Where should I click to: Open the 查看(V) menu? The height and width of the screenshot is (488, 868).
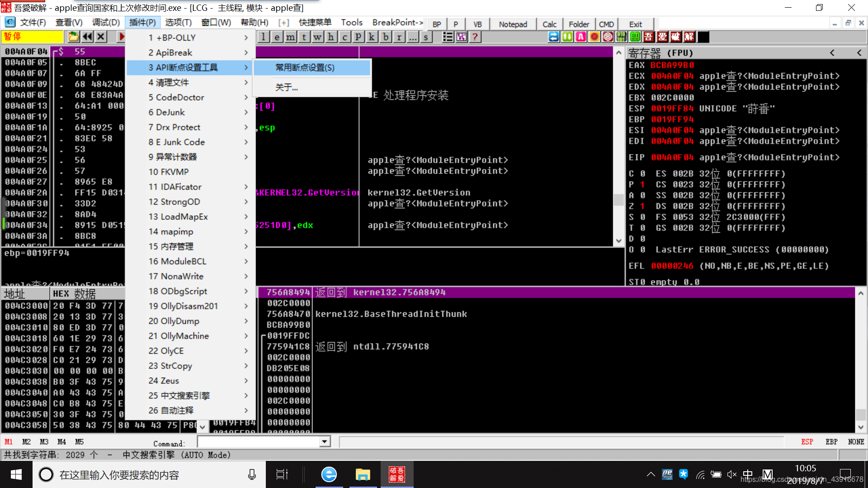(x=69, y=23)
